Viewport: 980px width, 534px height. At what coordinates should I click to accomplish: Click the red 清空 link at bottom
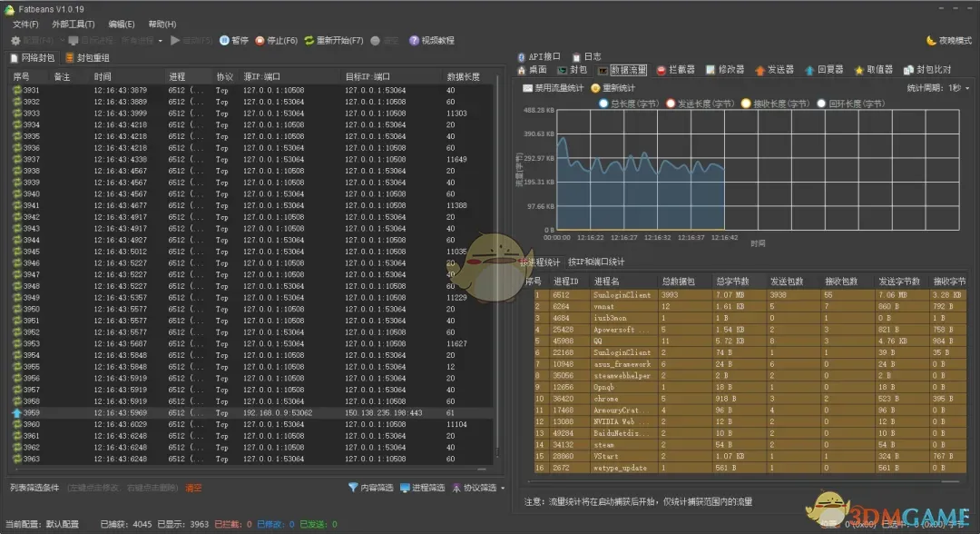193,488
